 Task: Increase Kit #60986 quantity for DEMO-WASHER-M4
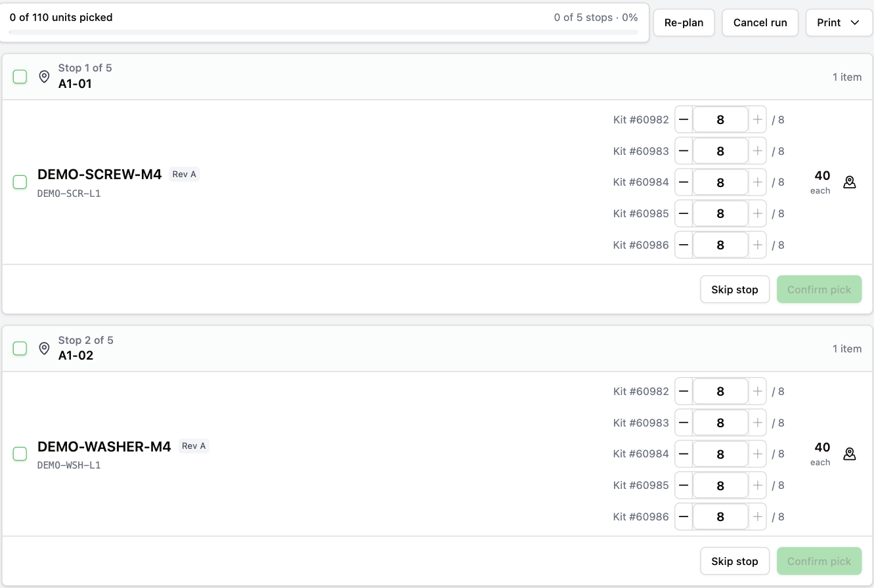click(x=758, y=516)
